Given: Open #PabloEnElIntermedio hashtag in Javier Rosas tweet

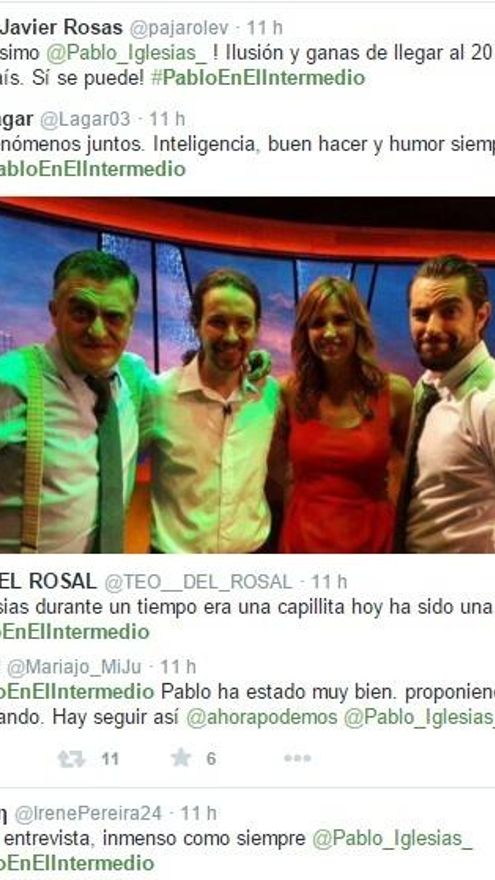Looking at the screenshot, I should point(258,78).
